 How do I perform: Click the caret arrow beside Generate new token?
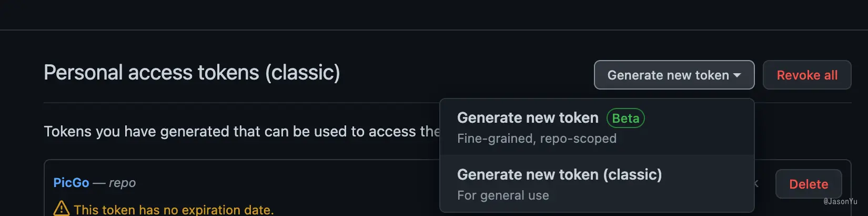pyautogui.click(x=737, y=75)
